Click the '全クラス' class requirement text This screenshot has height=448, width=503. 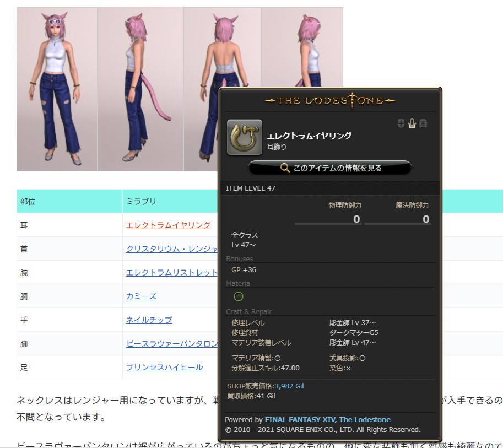[245, 235]
